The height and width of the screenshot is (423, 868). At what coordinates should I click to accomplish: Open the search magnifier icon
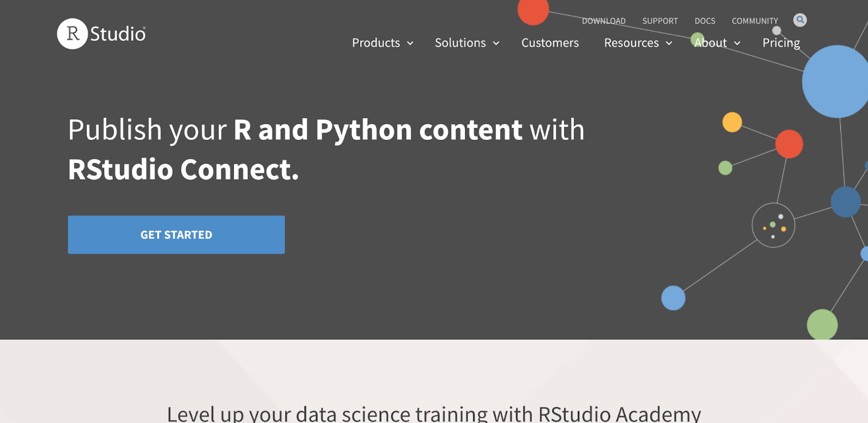pos(800,20)
